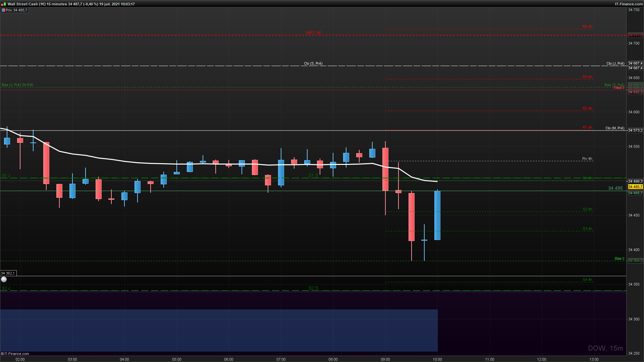Open the Prix 34 485,7 indicator label

pos(16,10)
